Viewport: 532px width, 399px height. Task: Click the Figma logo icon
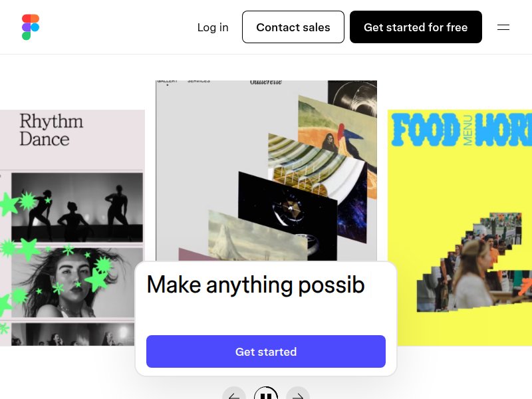[x=31, y=27]
